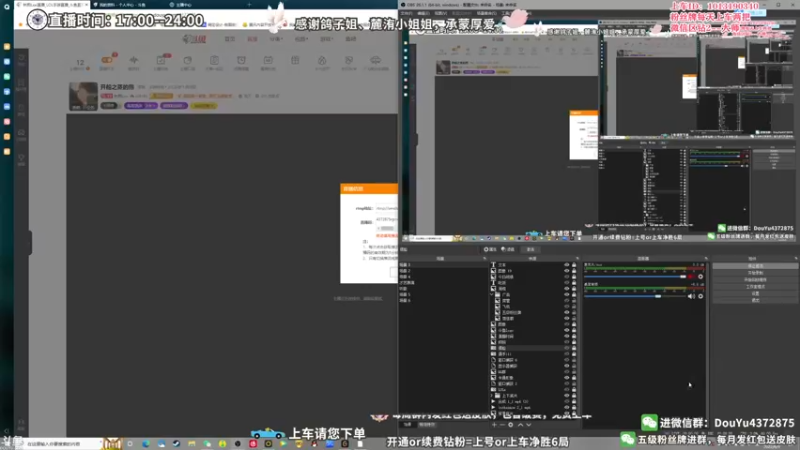The width and height of the screenshot is (800, 450).
Task: Toggle visibility of the third source row
Action: click(566, 277)
